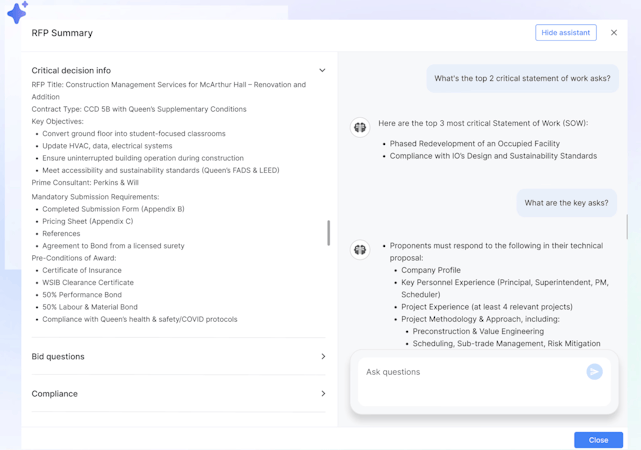The height and width of the screenshot is (450, 641).
Task: Click the first assistant avatar icon
Action: pos(360,128)
